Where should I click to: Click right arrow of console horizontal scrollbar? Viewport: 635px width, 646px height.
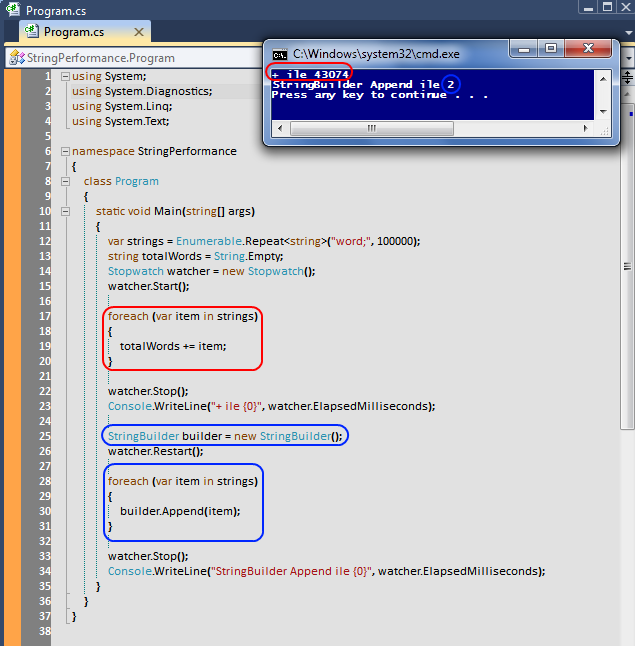pos(584,128)
